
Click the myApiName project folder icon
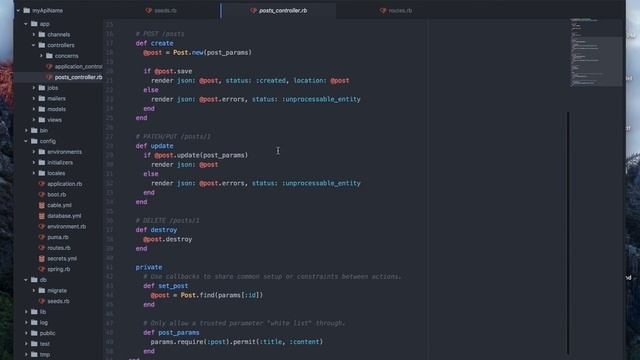click(27, 11)
